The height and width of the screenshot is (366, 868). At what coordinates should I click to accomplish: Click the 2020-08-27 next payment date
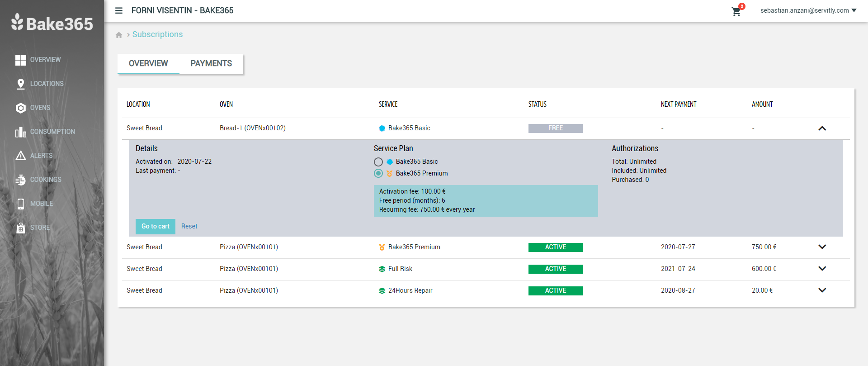(x=678, y=290)
